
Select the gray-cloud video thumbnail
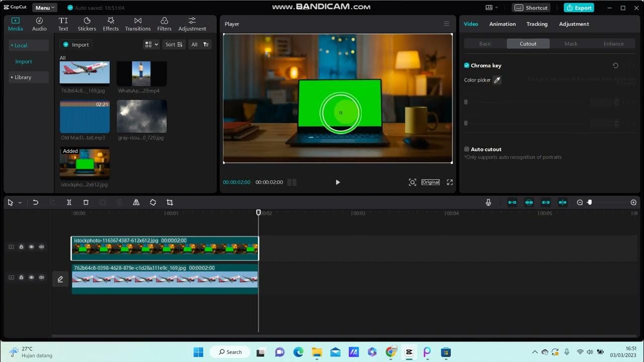[x=142, y=116]
